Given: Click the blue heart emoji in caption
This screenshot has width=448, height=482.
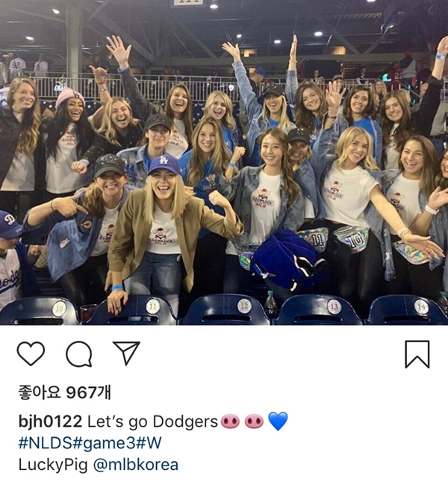Looking at the screenshot, I should (x=278, y=421).
